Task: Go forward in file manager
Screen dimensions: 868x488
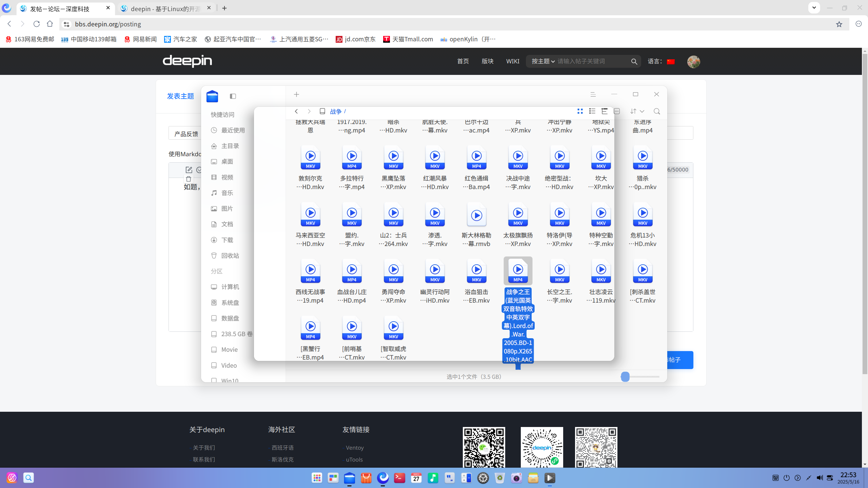Action: click(x=309, y=111)
